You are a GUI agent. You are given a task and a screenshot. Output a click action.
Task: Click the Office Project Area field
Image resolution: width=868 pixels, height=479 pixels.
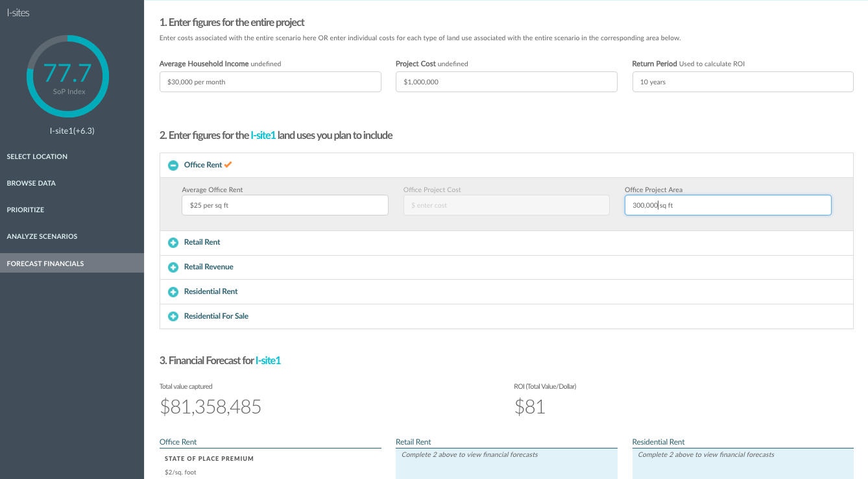(x=728, y=205)
